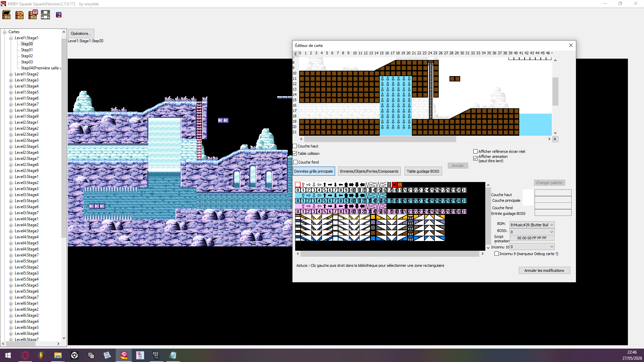Open the notepad taskbar icon
Viewport: 644px width, 362px height.
pos(173,355)
